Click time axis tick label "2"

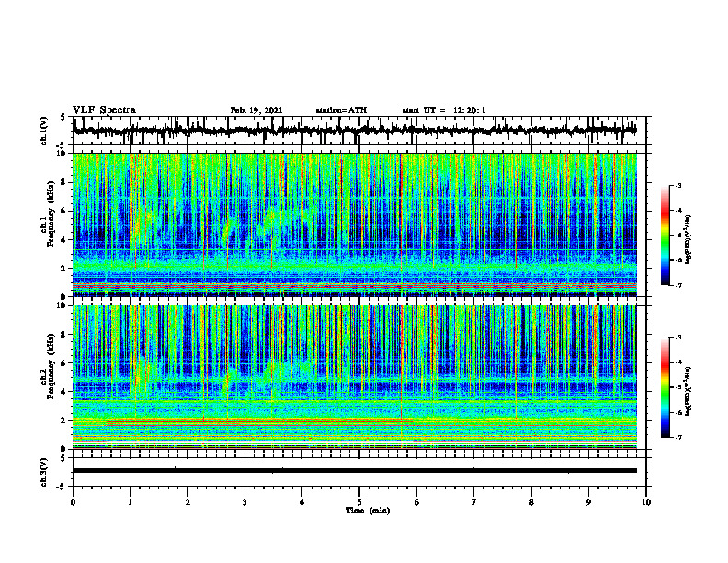tap(188, 502)
